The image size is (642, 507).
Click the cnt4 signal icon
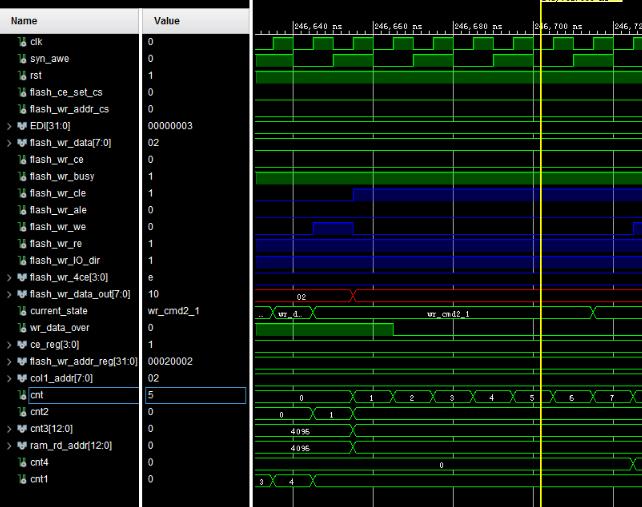coord(22,462)
